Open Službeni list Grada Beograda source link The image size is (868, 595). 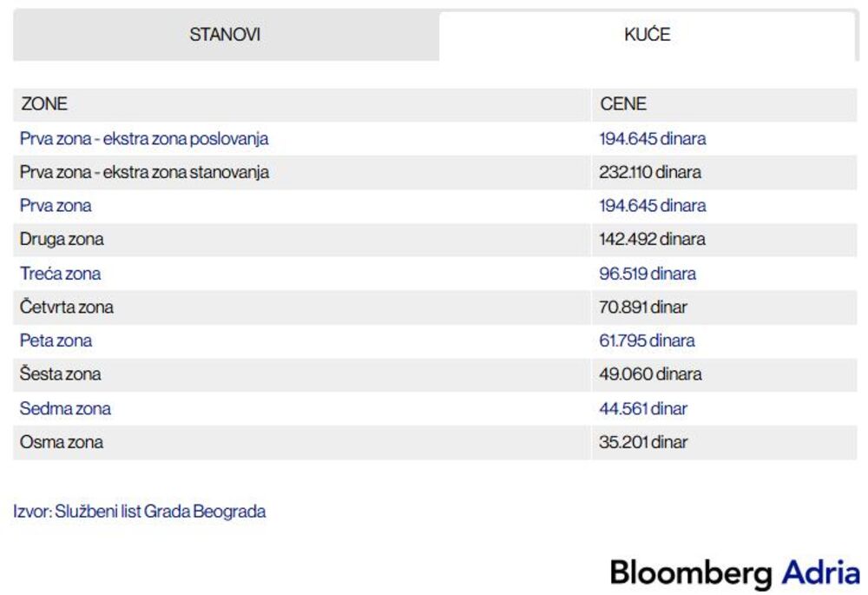[x=160, y=512]
